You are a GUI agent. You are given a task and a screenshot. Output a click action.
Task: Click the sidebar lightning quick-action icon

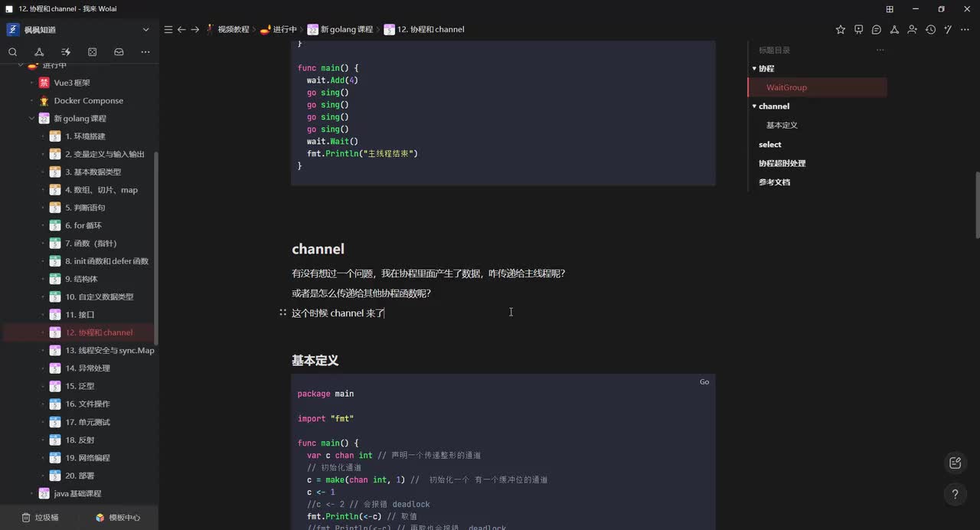tap(66, 52)
